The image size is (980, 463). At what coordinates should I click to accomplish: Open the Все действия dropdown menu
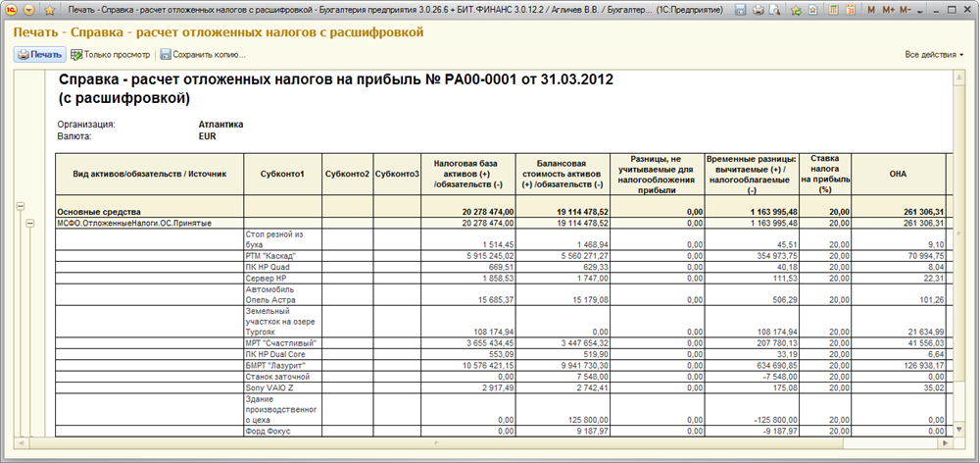[x=933, y=54]
